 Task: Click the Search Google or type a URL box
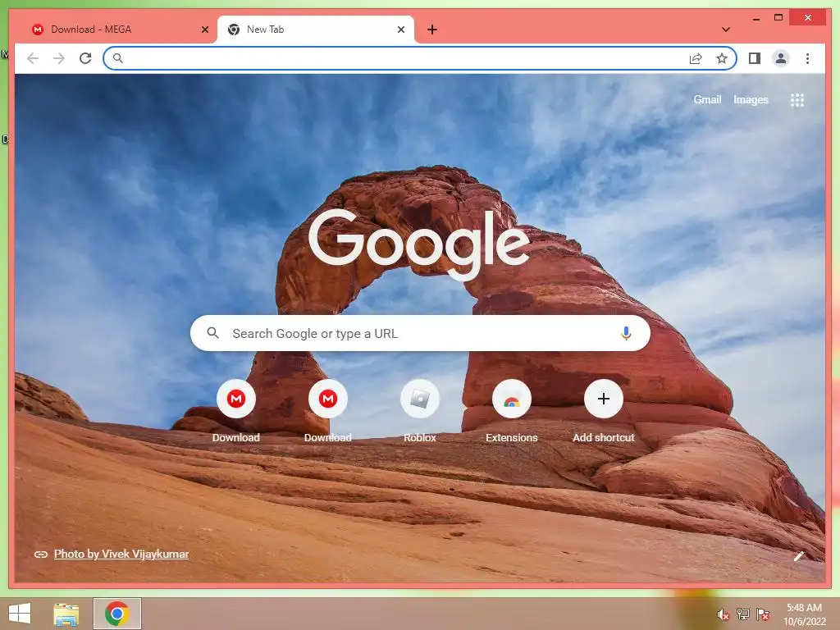point(420,333)
